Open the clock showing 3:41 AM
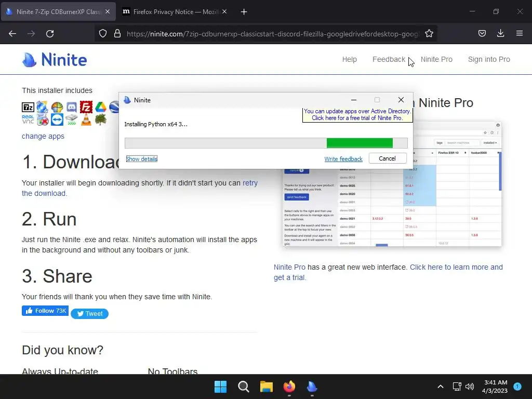The width and height of the screenshot is (532, 399). (x=495, y=387)
